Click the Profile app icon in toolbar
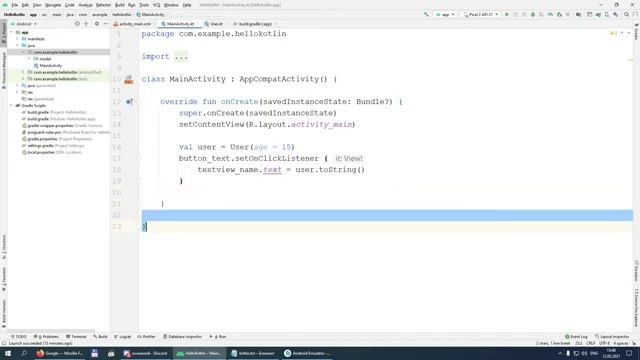This screenshot has width=640, height=360. coord(550,14)
